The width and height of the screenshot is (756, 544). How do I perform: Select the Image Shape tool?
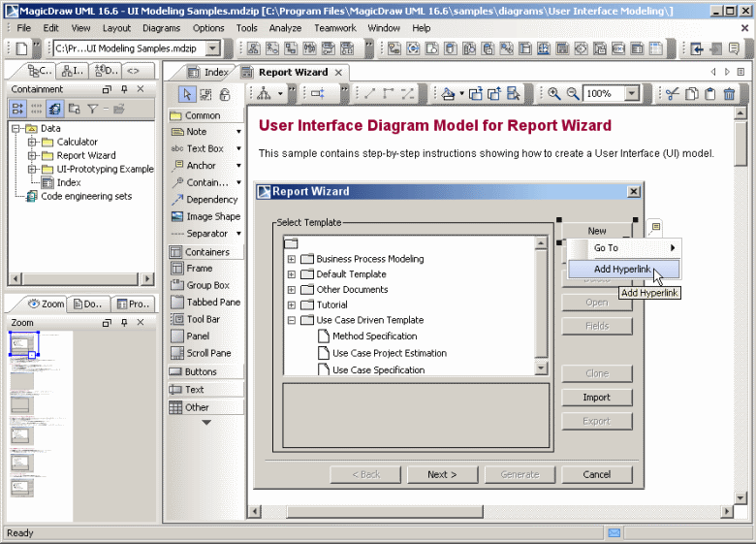(x=206, y=216)
